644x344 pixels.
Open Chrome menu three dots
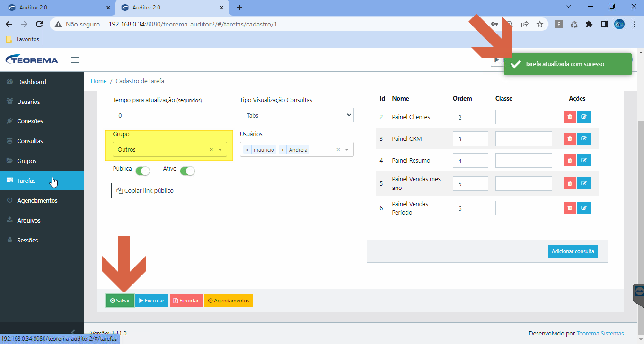634,24
